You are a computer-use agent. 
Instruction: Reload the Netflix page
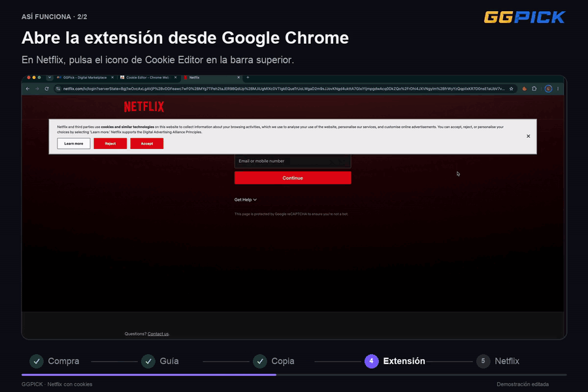pyautogui.click(x=46, y=89)
